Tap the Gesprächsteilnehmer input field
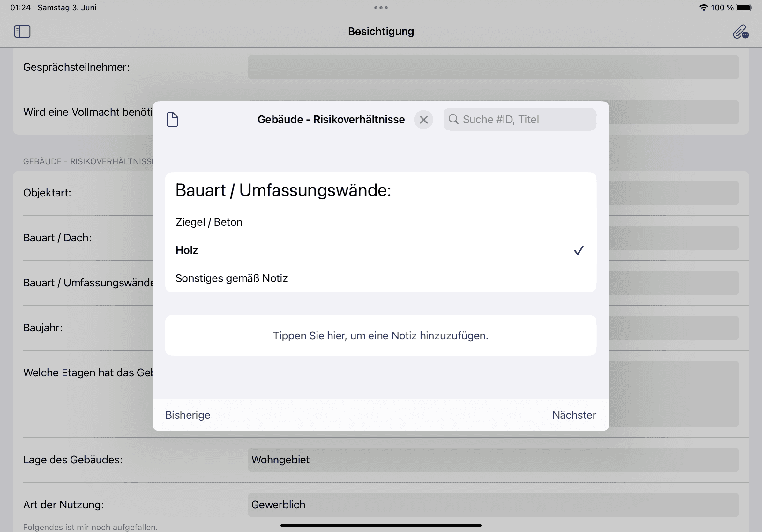The height and width of the screenshot is (532, 762). click(x=493, y=67)
